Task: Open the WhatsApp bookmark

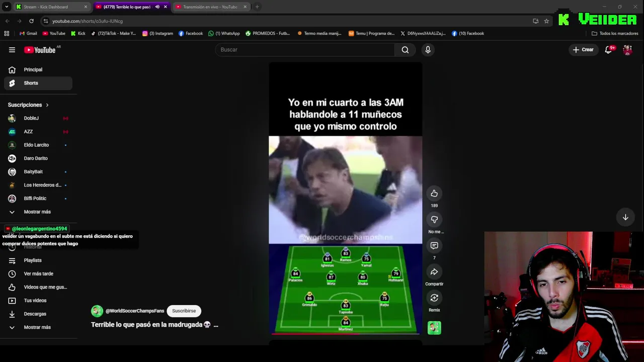Action: tap(224, 33)
